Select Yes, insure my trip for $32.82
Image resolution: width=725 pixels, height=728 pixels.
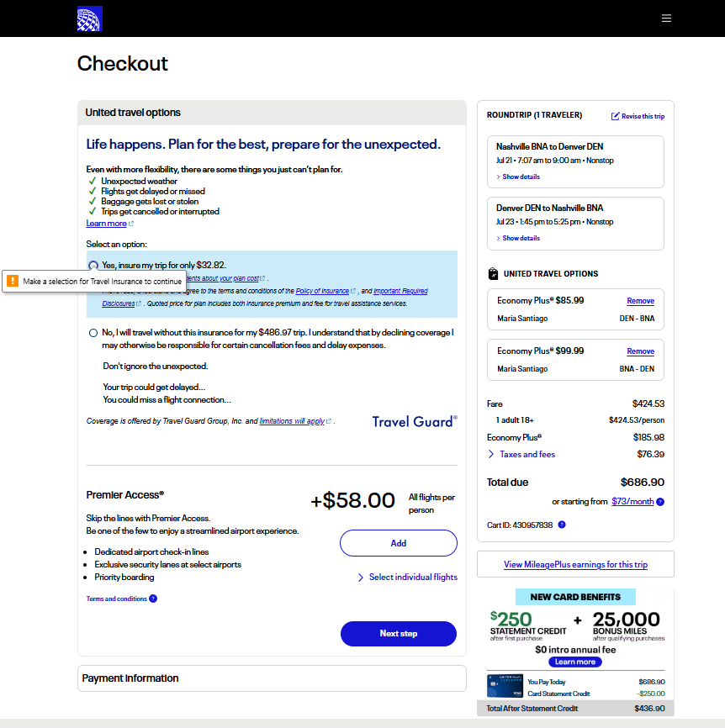pos(93,265)
